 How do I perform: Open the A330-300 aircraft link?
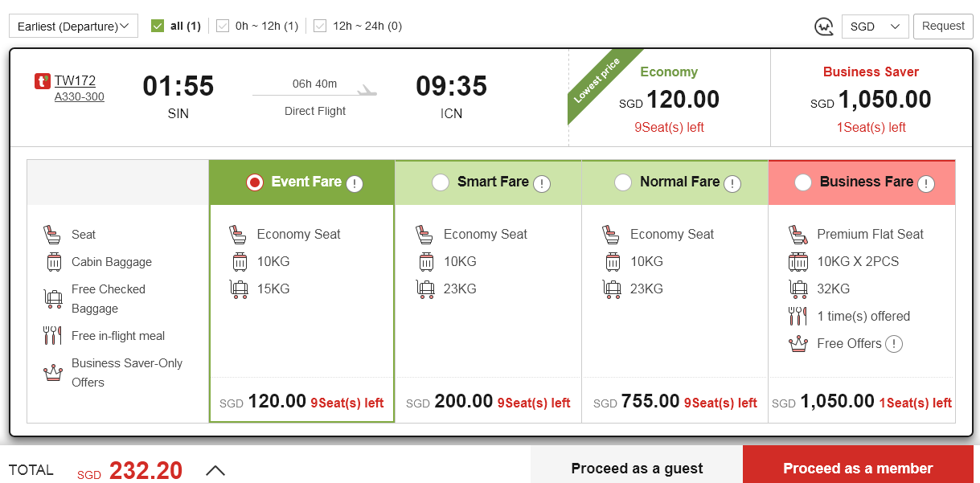coord(80,97)
